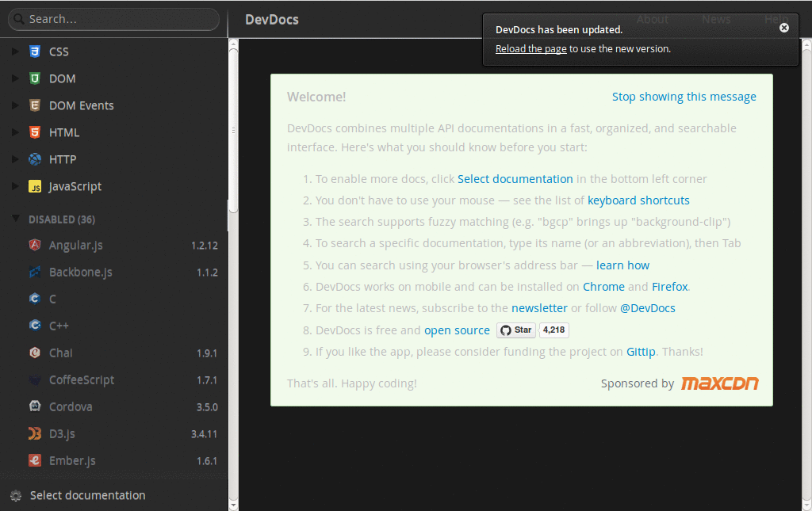
Task: Click the sidebar scrollbar thumb
Action: point(234,131)
